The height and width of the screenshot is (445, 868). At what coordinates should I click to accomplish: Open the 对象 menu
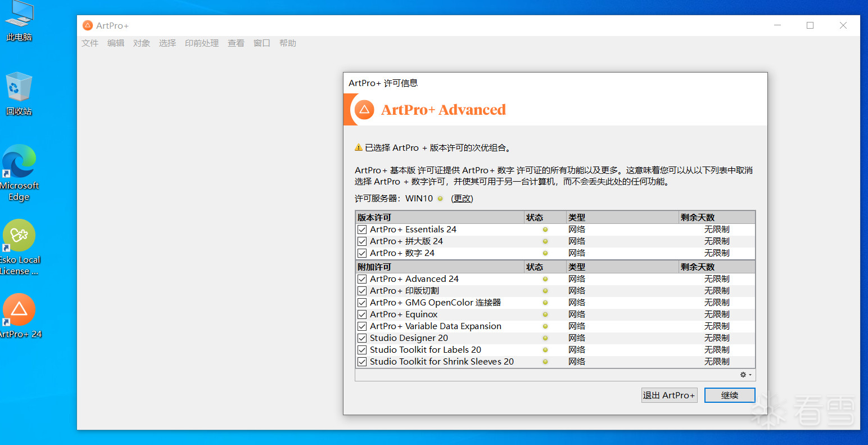pyautogui.click(x=142, y=43)
